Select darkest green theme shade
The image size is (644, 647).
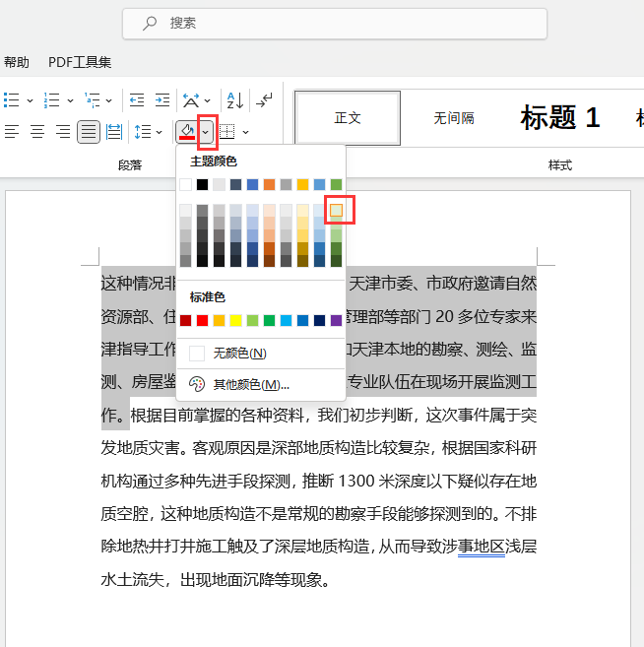[x=336, y=261]
